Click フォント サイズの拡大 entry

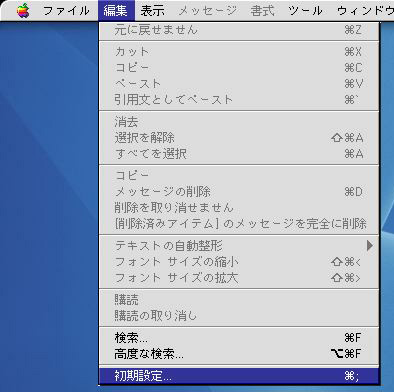pos(239,278)
